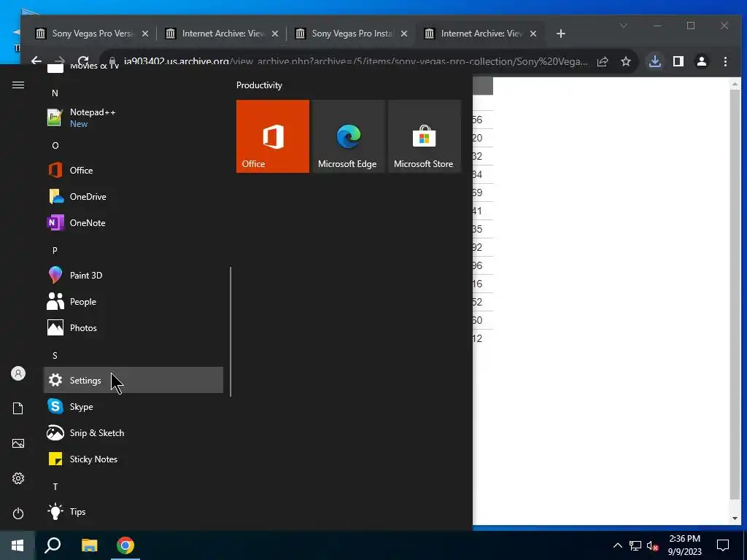Open File Explorer from the taskbar
Image resolution: width=747 pixels, height=560 pixels.
(89, 545)
